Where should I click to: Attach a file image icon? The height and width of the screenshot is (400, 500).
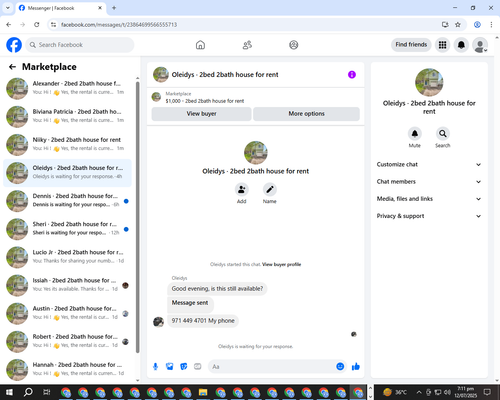tap(170, 367)
